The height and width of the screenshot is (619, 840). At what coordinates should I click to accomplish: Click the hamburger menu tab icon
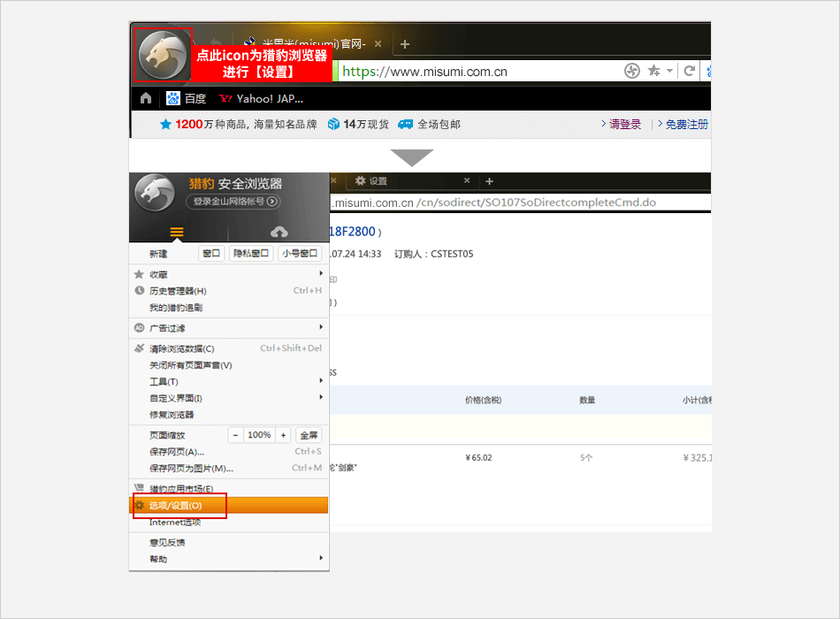(x=177, y=232)
